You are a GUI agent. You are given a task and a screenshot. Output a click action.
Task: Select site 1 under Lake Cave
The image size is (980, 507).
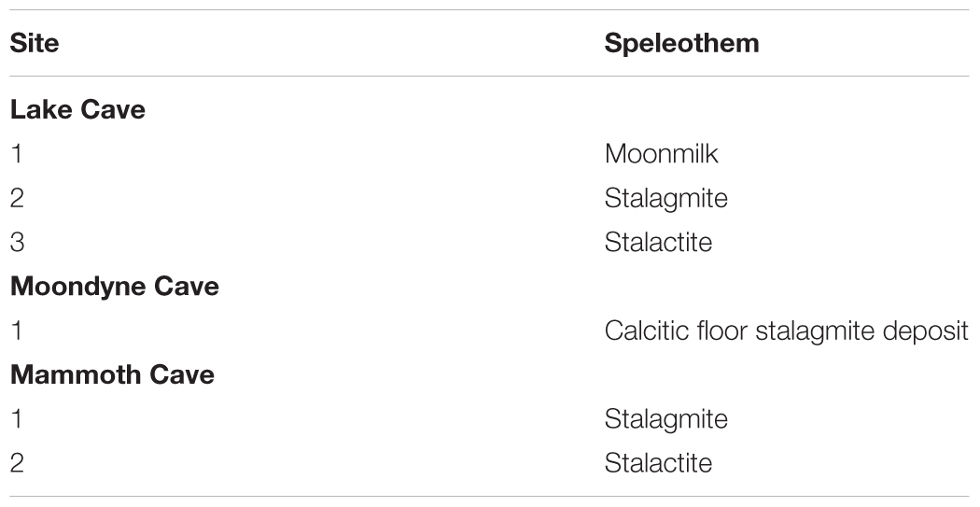coord(16,154)
